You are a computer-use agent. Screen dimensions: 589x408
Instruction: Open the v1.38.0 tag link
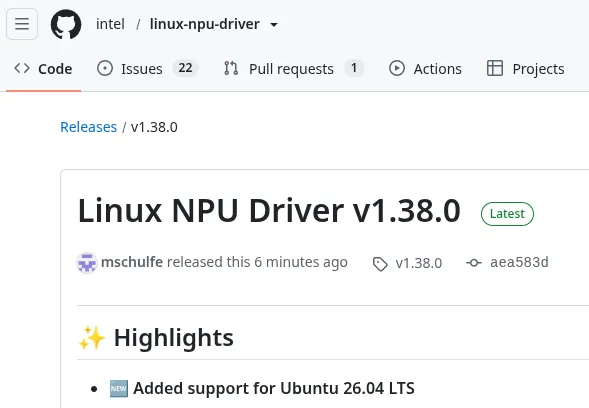418,263
